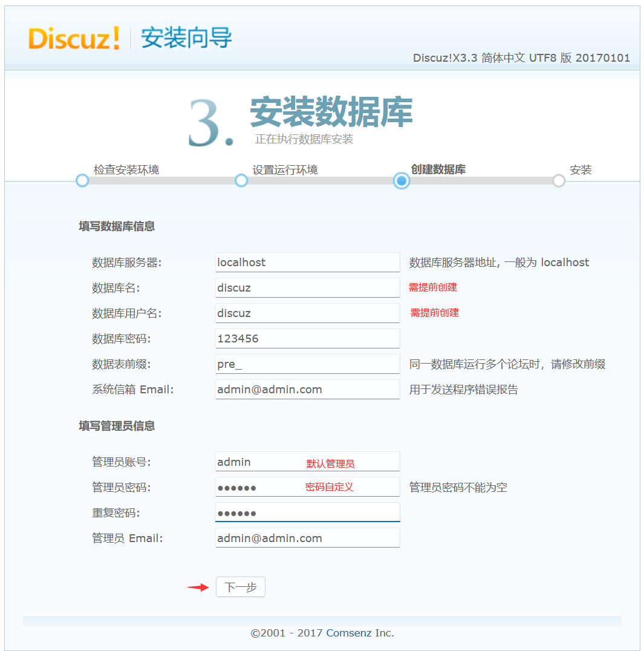Select the 数据表前缀 pre_ field
The height and width of the screenshot is (651, 644).
click(x=307, y=364)
